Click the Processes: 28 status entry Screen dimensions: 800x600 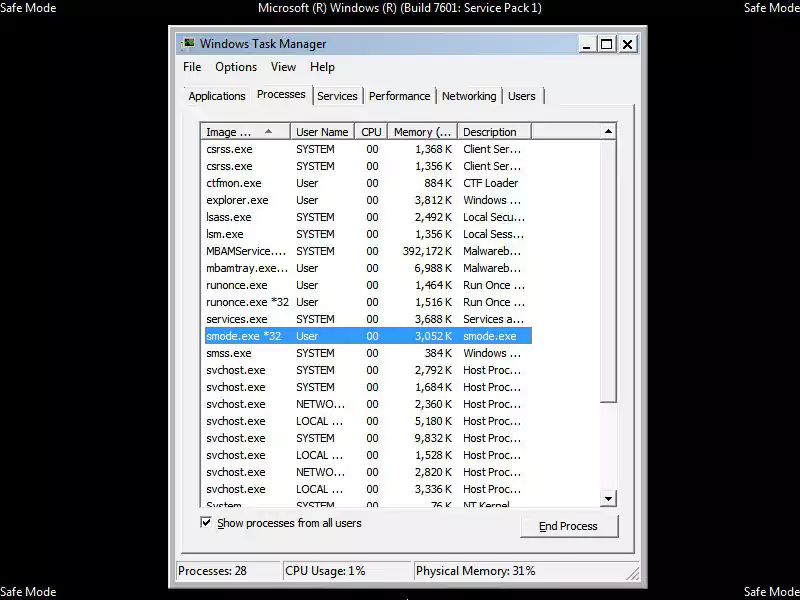229,571
